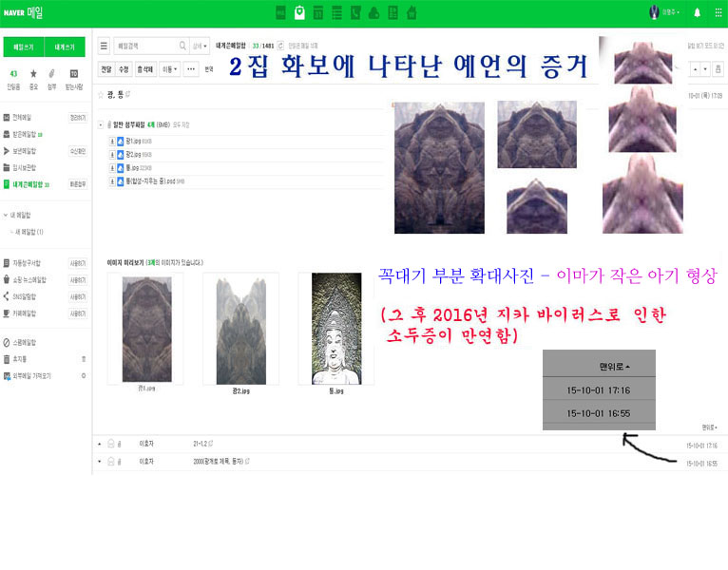The image size is (728, 570).
Task: Open the memo list icon in top bar
Action: coord(337,13)
